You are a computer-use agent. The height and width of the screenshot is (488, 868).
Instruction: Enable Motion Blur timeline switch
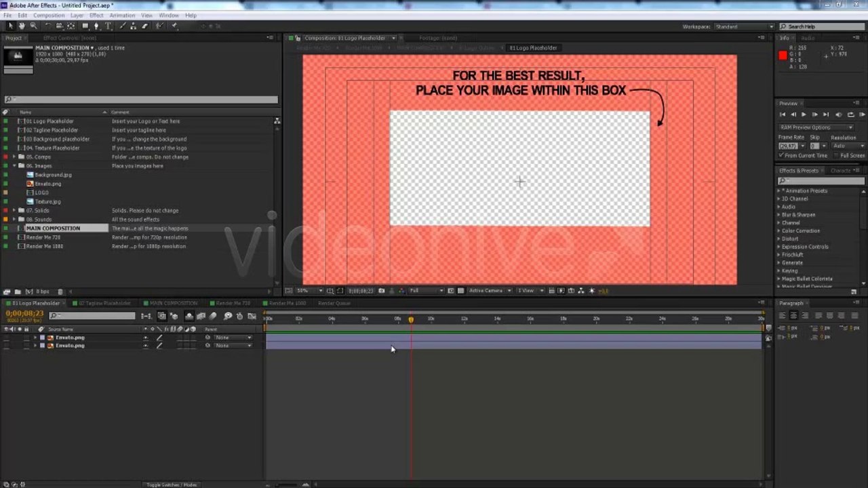click(x=212, y=316)
